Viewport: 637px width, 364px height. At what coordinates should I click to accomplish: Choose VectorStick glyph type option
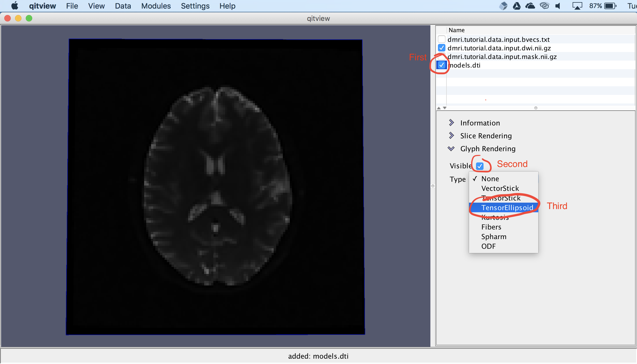tap(500, 188)
